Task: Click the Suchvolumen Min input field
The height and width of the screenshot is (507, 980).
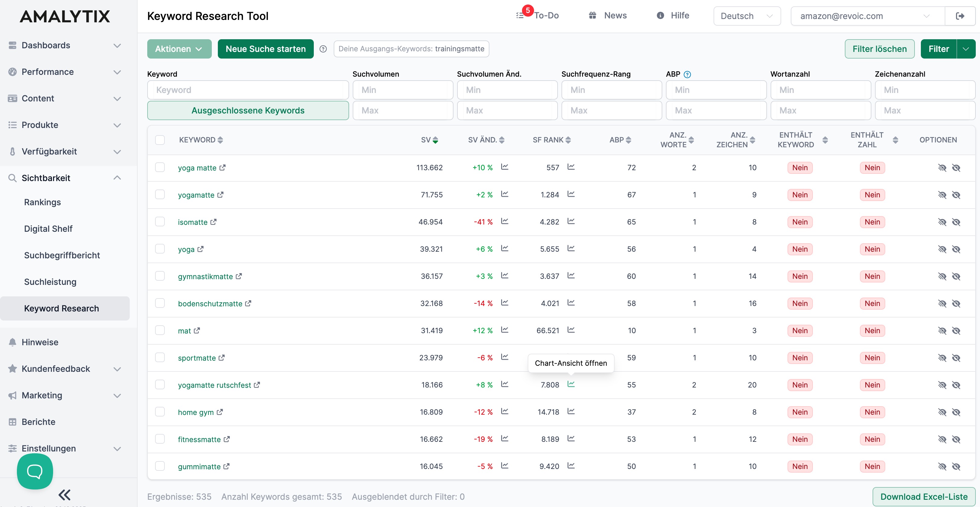Action: 402,90
